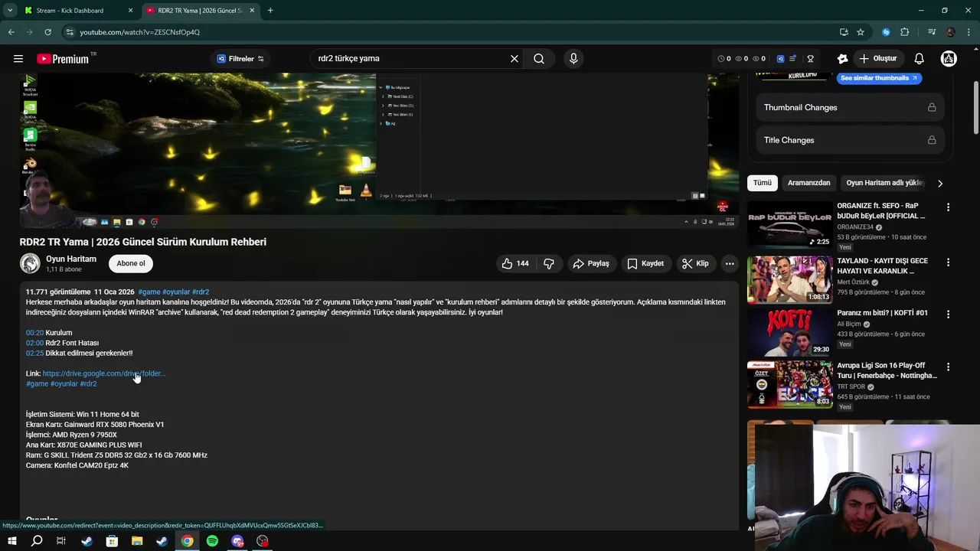Open the Windows Start menu
The height and width of the screenshot is (551, 980).
tap(12, 541)
